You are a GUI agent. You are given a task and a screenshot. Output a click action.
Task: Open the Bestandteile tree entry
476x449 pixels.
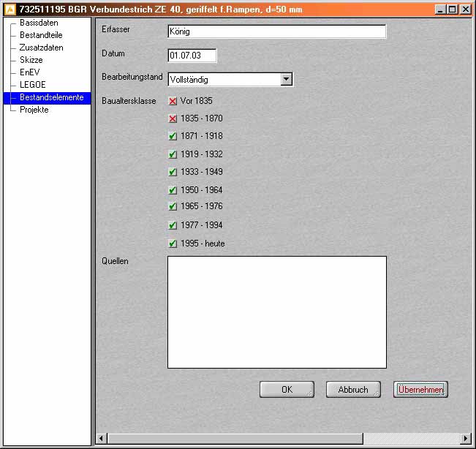coord(42,36)
